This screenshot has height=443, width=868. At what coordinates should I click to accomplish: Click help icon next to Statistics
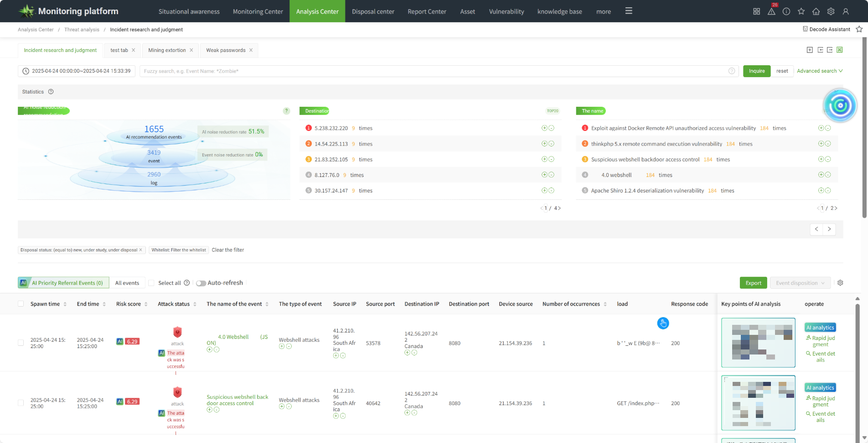point(51,92)
